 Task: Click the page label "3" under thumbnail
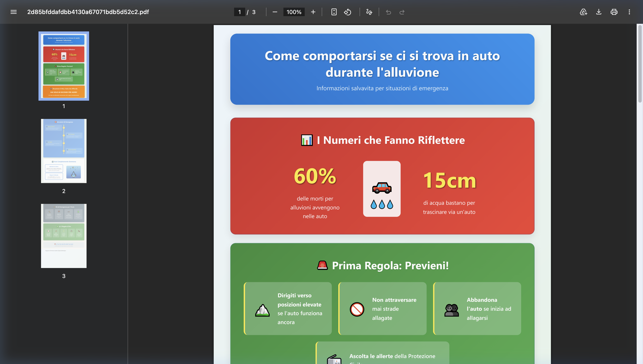pyautogui.click(x=64, y=276)
